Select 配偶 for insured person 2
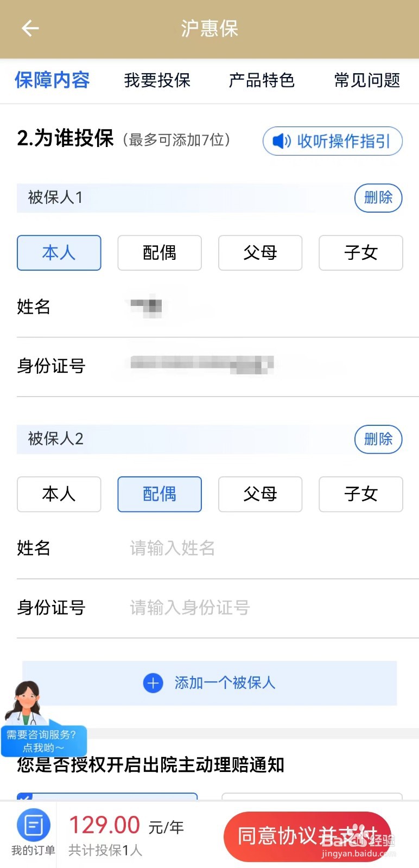The height and width of the screenshot is (868, 419). (x=160, y=494)
